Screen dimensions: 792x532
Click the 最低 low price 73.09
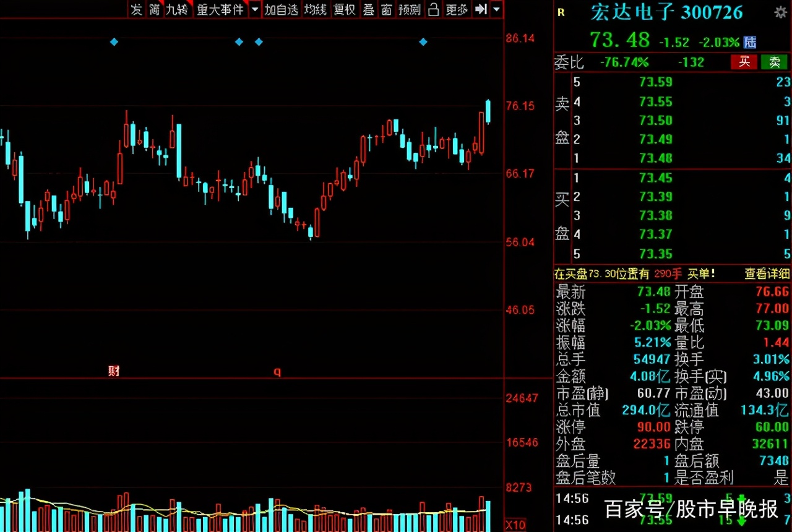(773, 325)
